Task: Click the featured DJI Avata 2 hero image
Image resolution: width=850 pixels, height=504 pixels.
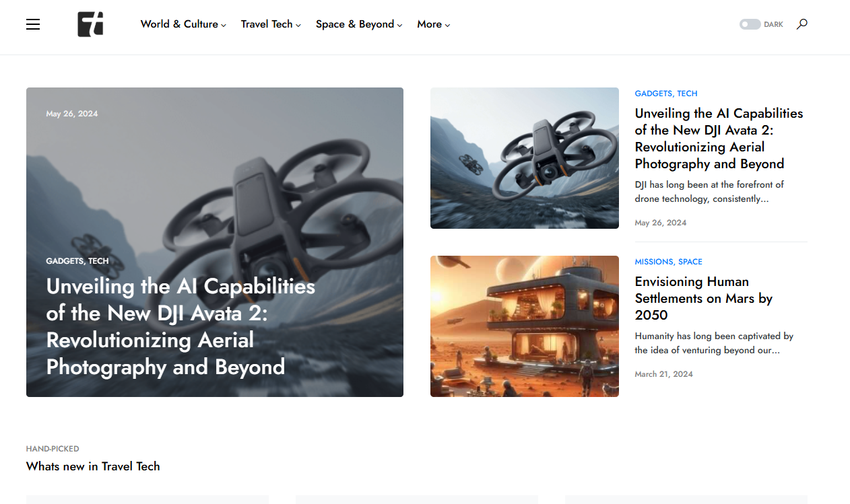Action: click(x=214, y=241)
